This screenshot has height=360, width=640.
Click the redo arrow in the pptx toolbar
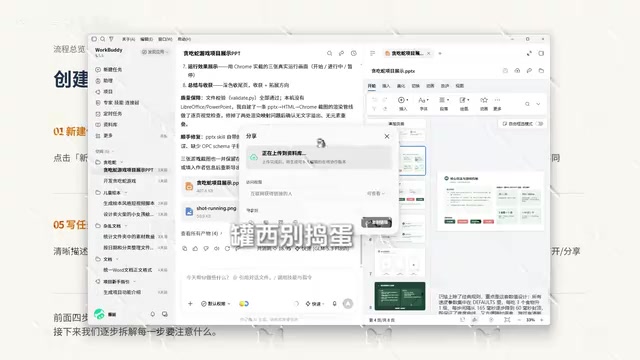click(x=384, y=100)
